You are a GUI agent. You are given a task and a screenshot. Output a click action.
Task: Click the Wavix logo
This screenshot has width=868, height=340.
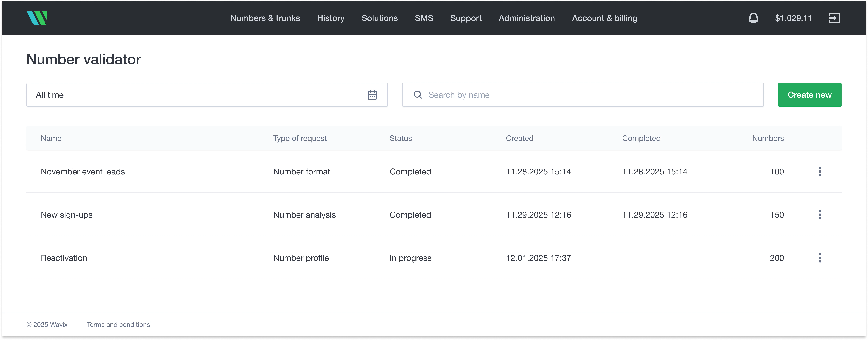[37, 18]
